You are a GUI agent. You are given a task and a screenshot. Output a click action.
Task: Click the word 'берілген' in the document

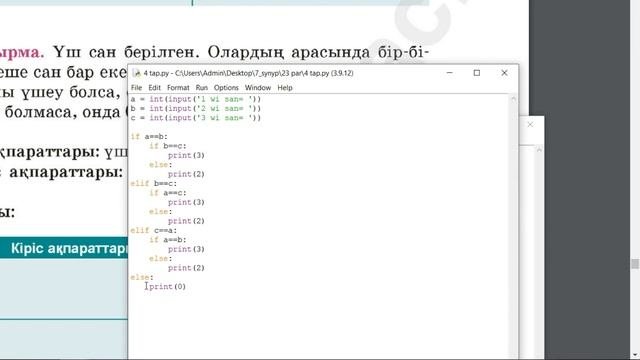[161, 52]
